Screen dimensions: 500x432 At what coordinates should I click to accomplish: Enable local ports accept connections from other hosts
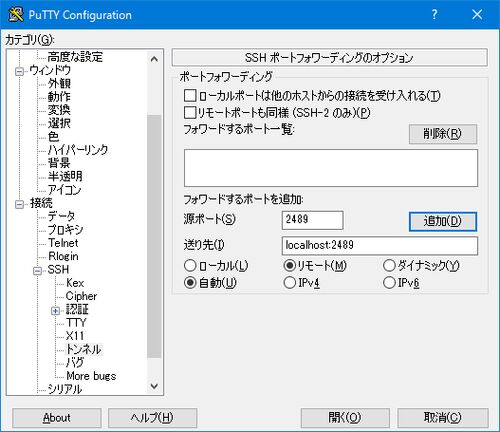[190, 96]
